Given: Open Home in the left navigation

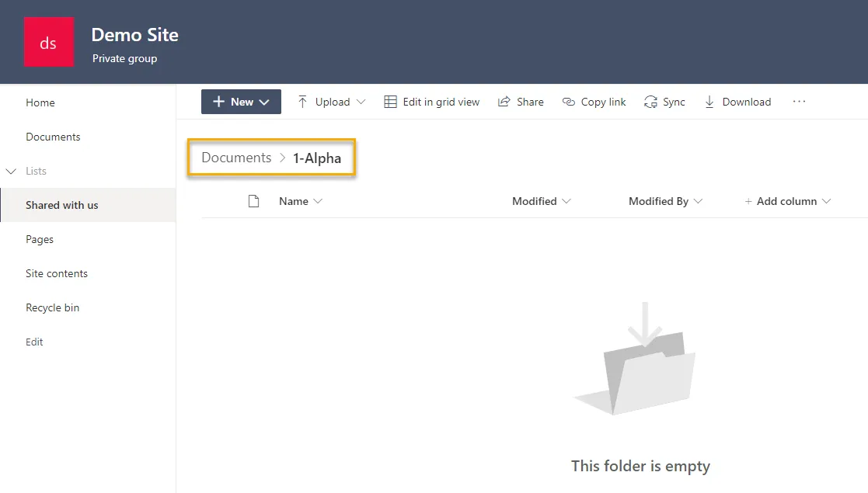Looking at the screenshot, I should click(40, 103).
